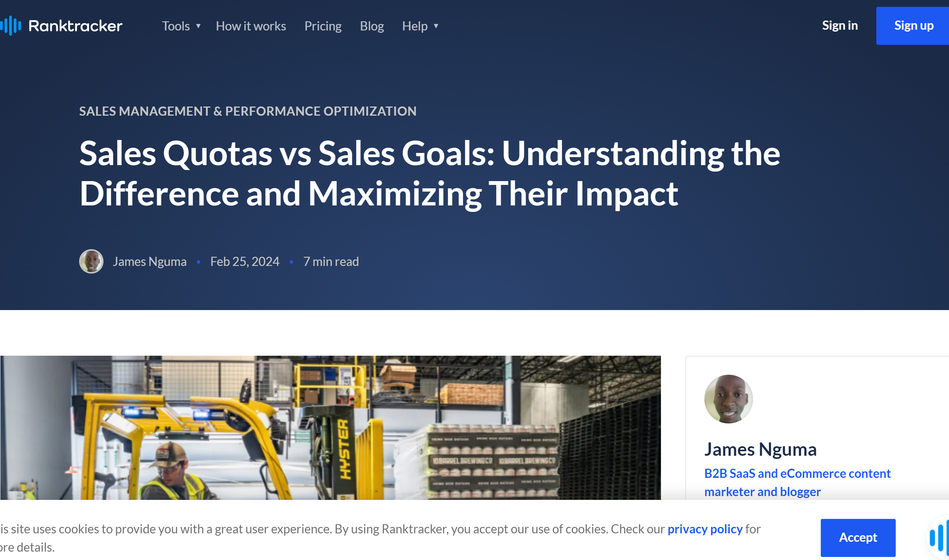This screenshot has height=560, width=949.
Task: Click the large author photo in sidebar
Action: point(728,399)
